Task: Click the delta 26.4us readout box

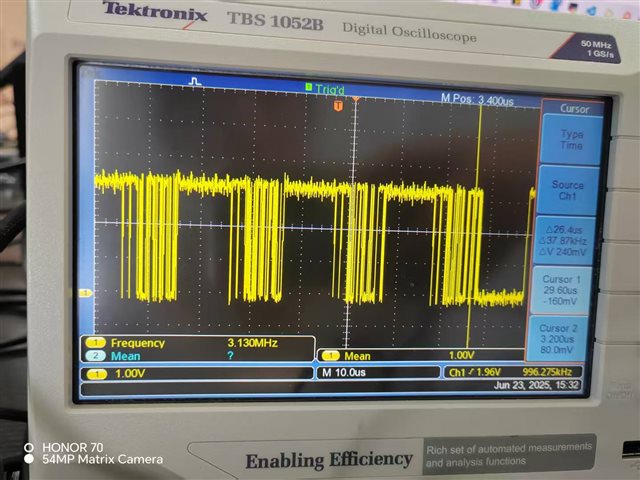Action: point(565,240)
